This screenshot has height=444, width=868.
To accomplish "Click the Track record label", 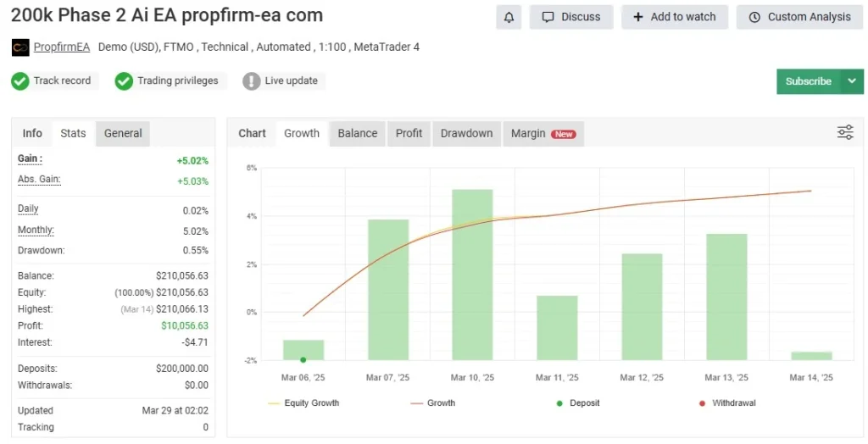I will point(62,80).
